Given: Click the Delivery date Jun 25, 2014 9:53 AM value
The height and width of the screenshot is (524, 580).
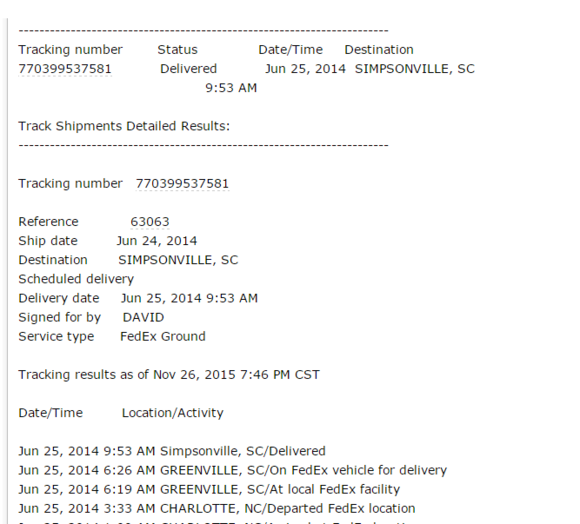Looking at the screenshot, I should coord(189,298).
